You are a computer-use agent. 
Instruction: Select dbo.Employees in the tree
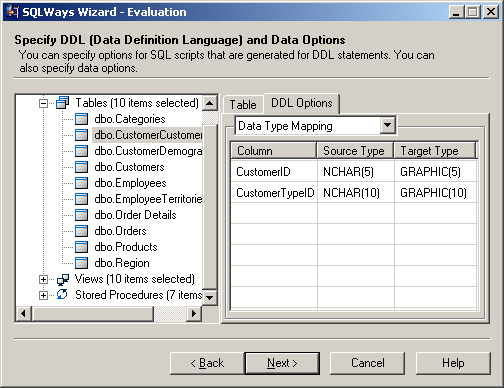tap(130, 183)
